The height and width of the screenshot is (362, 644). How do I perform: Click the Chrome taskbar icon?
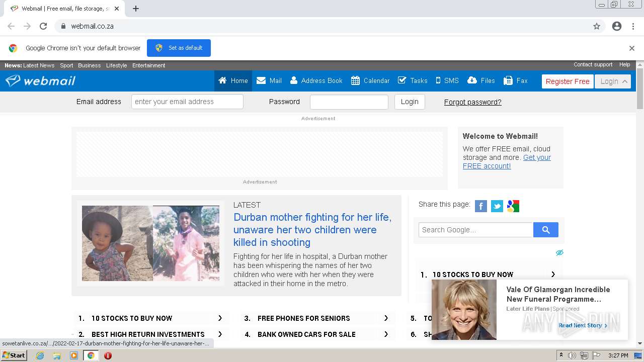click(x=91, y=355)
